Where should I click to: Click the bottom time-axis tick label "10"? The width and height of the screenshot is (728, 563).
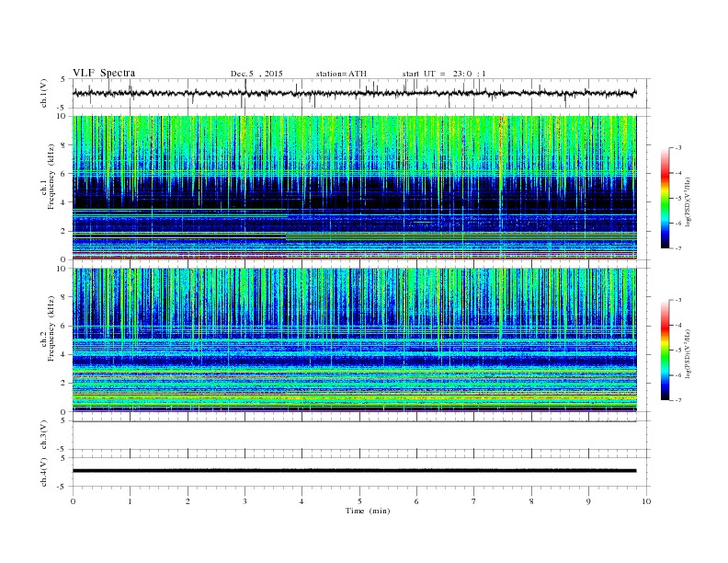(x=646, y=501)
